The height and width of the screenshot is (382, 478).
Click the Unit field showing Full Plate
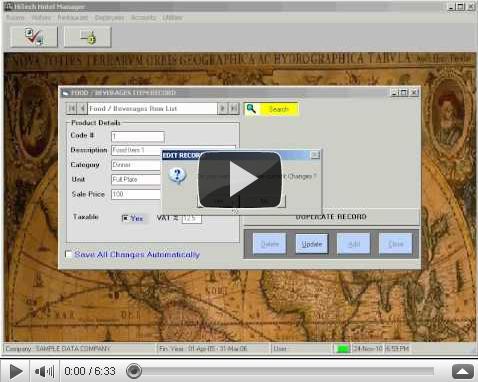click(x=136, y=180)
